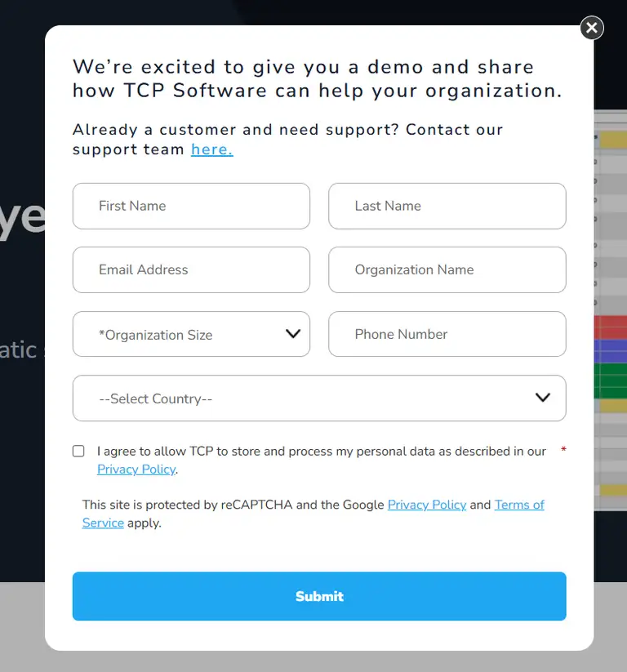Click the chevron arrow beside Organization Size
Viewport: 627px width, 672px height.
tap(293, 334)
